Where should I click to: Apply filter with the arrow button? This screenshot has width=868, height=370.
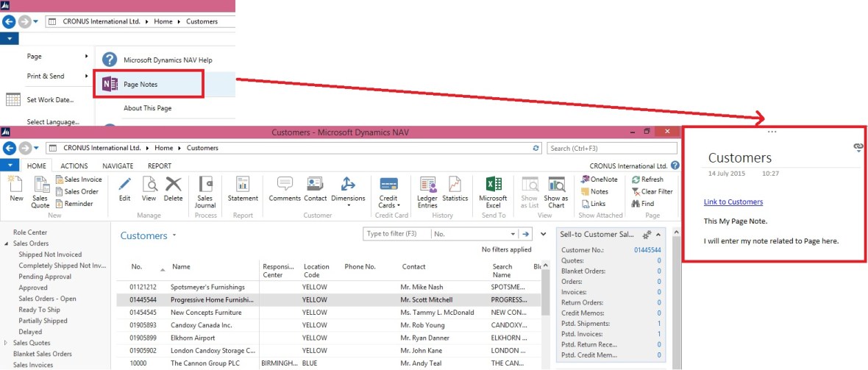(526, 235)
